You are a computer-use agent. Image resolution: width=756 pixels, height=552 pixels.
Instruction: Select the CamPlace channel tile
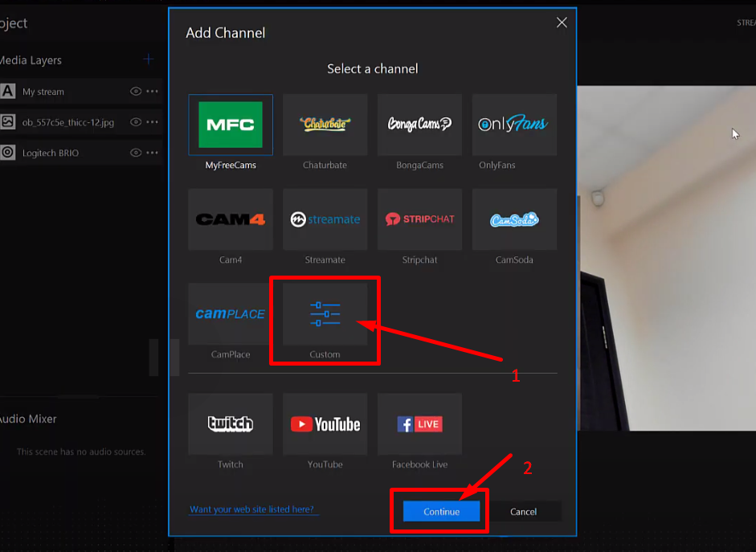[x=231, y=314]
